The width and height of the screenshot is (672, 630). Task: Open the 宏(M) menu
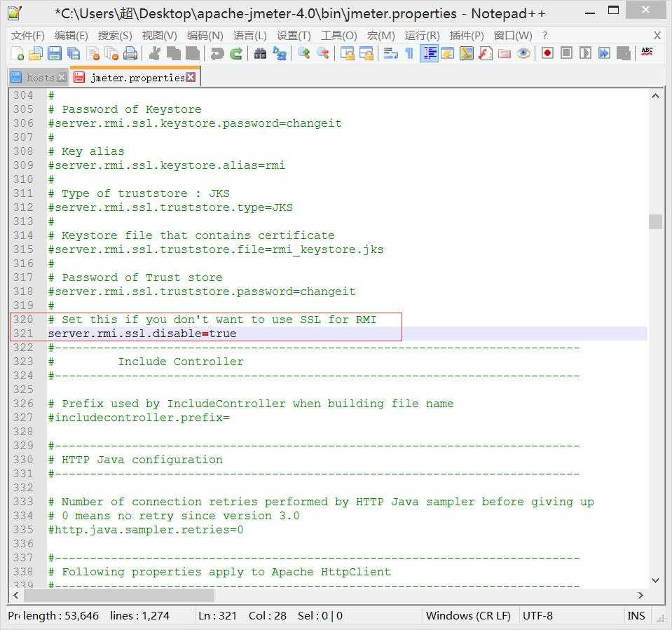click(380, 36)
